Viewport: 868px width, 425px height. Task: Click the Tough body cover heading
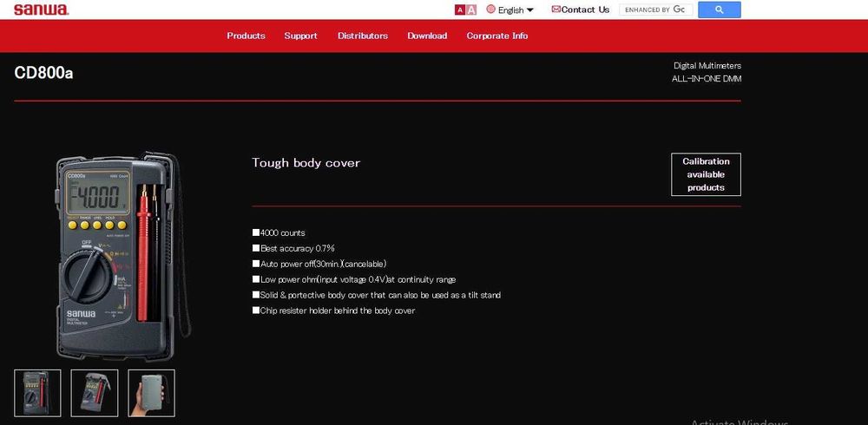pos(306,163)
